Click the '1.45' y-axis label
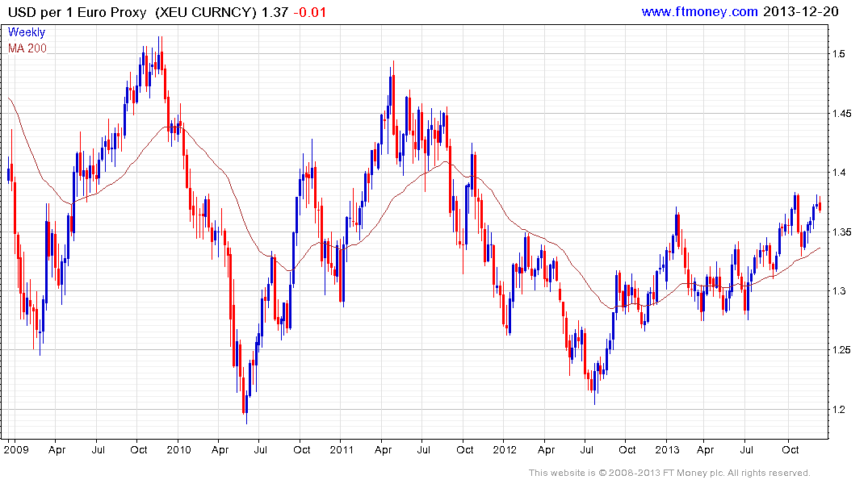 point(841,114)
